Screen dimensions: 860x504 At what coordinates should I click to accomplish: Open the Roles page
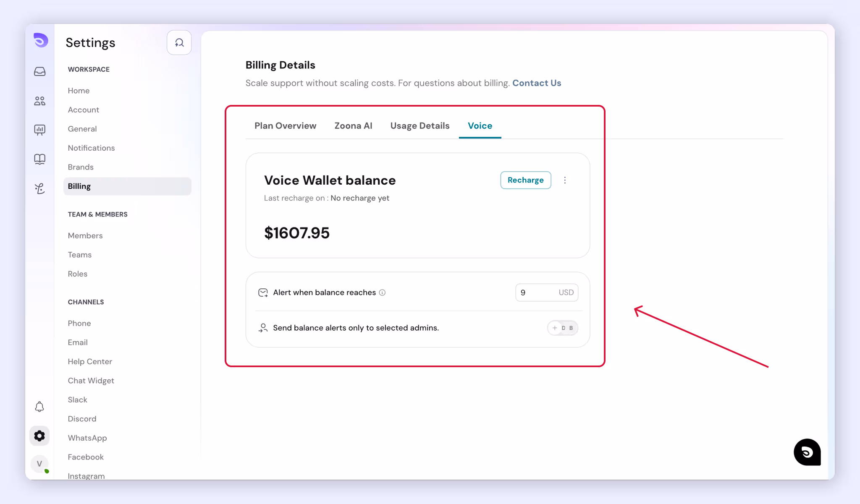pos(78,274)
